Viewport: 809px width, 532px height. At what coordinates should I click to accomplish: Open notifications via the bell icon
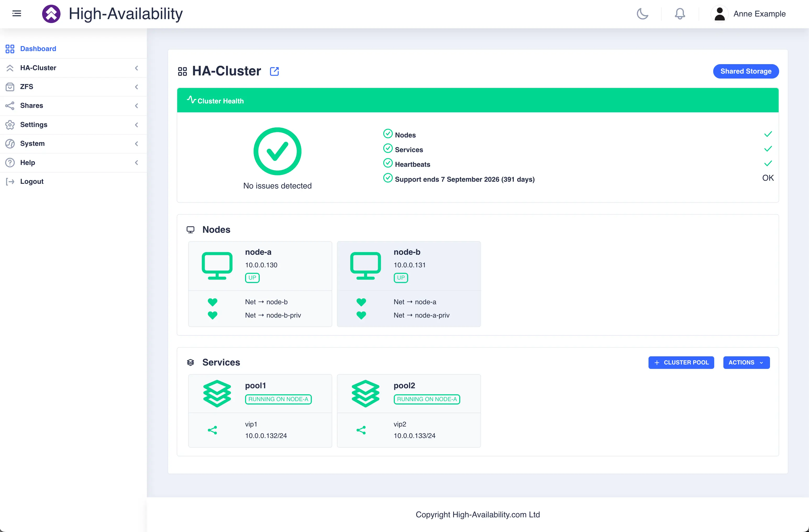tap(679, 14)
